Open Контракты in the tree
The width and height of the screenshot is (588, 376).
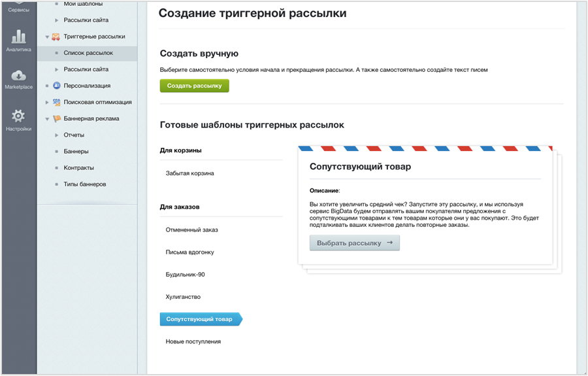79,168
